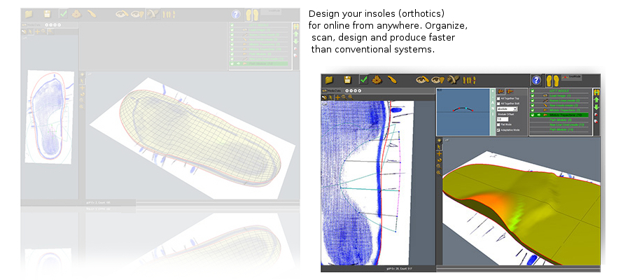Uncheck the Adaptative Mode checkbox
This screenshot has height=280, width=644.
click(498, 130)
